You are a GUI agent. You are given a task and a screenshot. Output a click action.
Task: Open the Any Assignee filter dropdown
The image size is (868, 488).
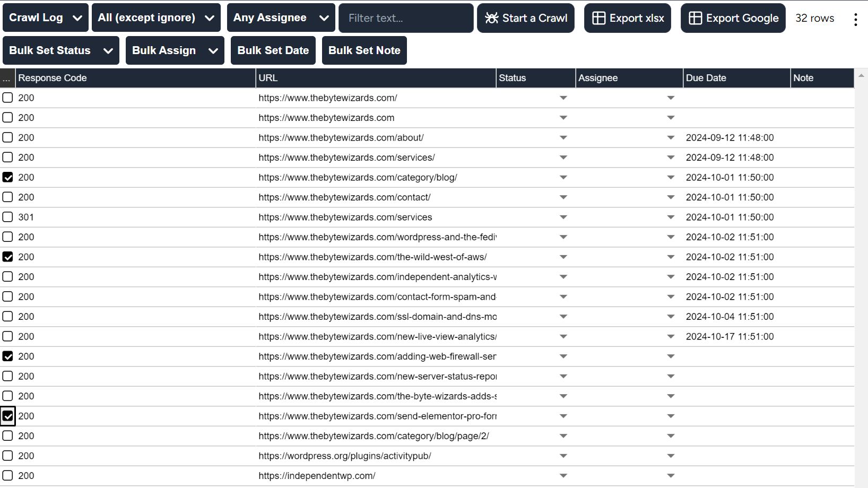pyautogui.click(x=281, y=18)
